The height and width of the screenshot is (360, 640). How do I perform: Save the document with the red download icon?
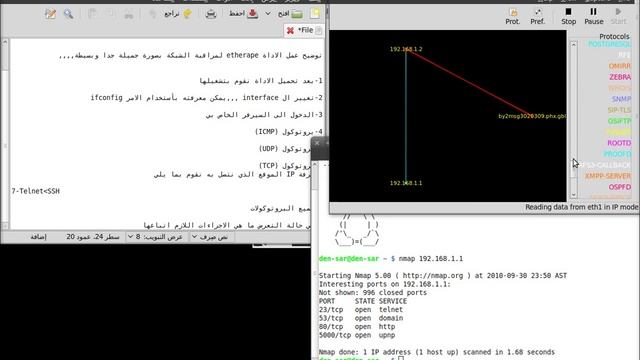(x=253, y=13)
